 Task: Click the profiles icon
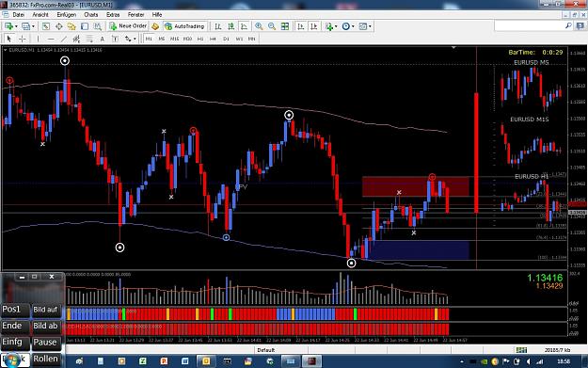click(25, 26)
